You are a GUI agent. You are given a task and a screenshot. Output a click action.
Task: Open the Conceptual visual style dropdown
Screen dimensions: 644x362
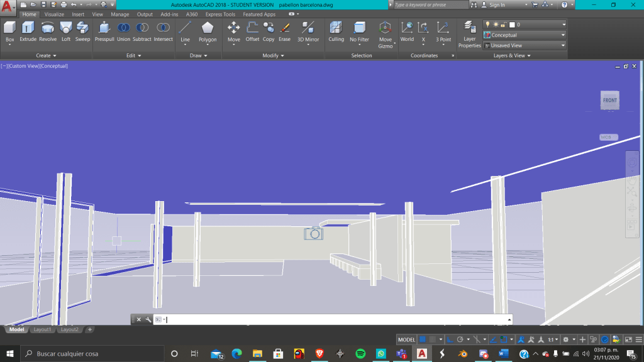point(525,35)
